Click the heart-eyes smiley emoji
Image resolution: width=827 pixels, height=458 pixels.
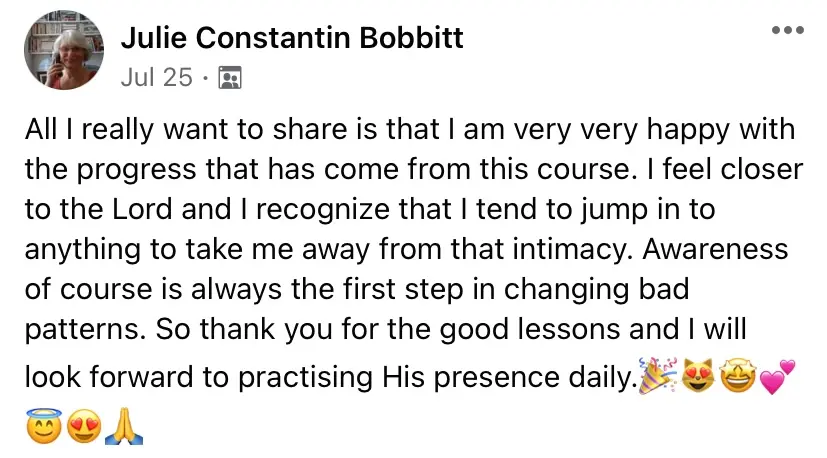[x=84, y=428]
